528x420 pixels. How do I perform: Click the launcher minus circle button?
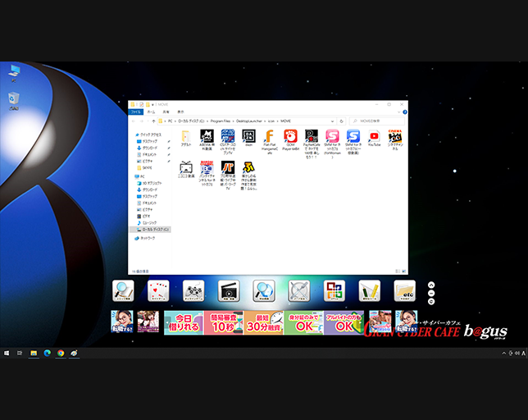(x=431, y=293)
